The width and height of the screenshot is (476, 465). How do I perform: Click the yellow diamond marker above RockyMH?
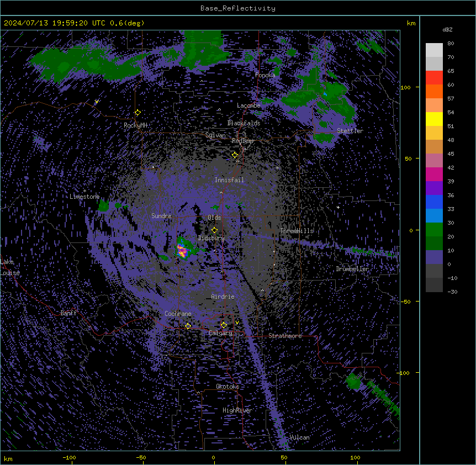point(137,113)
